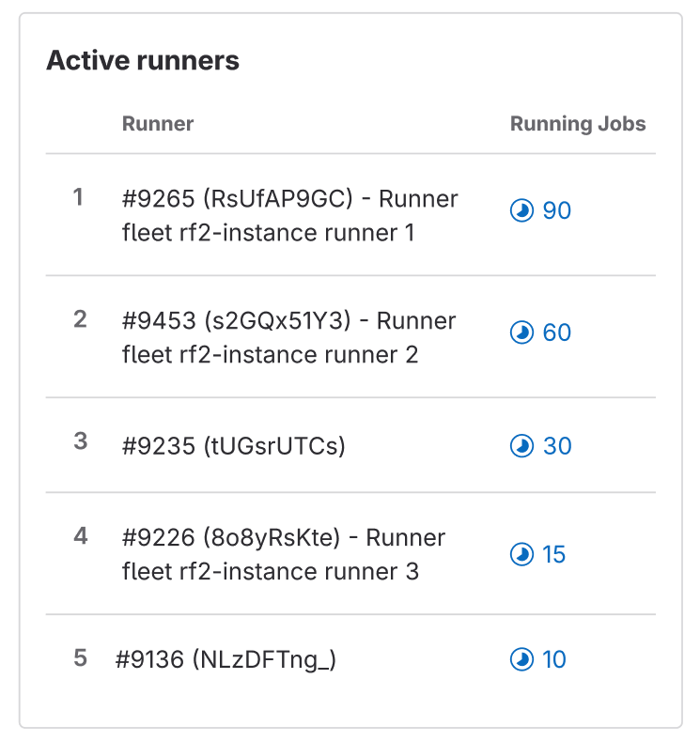Click the running status icon beside 10
The width and height of the screenshot is (700, 741).
(x=521, y=659)
